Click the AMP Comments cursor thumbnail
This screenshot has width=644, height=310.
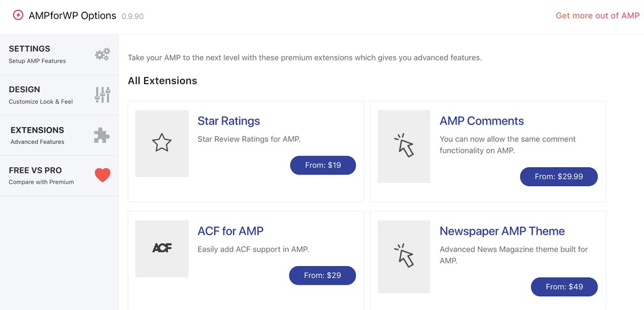[x=404, y=146]
